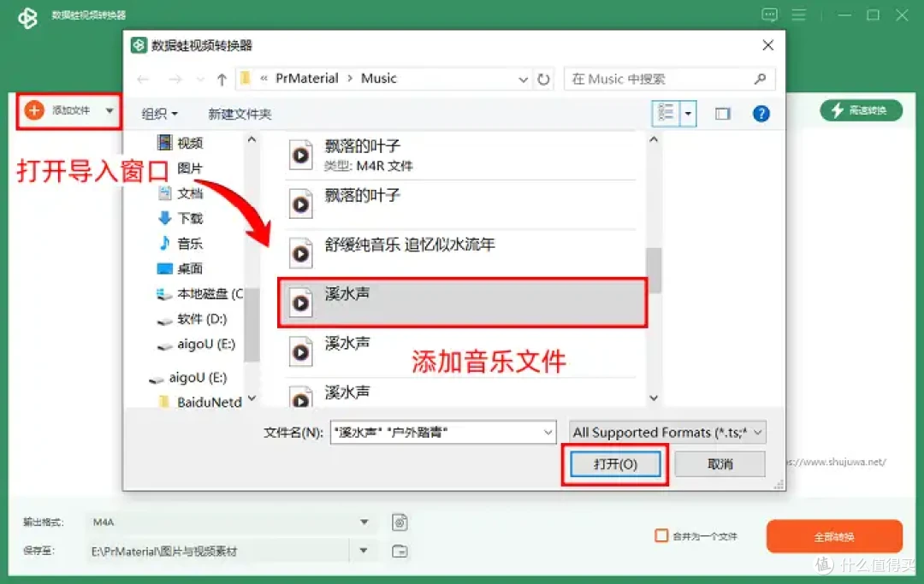Click PrMaterial in breadcrumb path
Screen dimensions: 924x584
(x=307, y=79)
